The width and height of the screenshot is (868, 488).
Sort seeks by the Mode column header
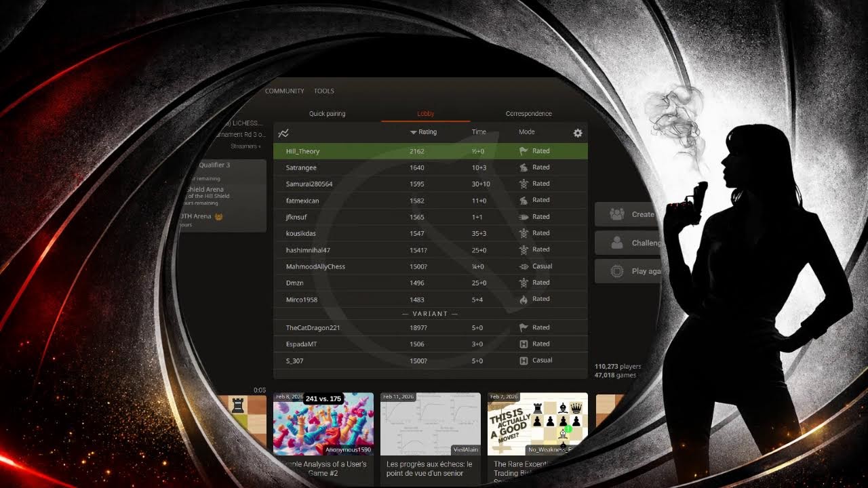(x=527, y=132)
